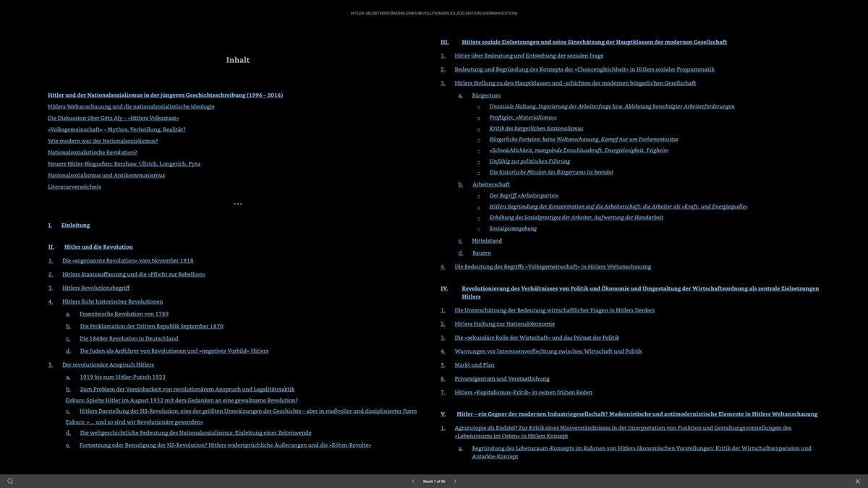Viewport: 868px width, 488px height.
Task: Open 'Hitlers »Kapitalismus-Kritik« in seinen frühen Reden'
Action: click(x=523, y=393)
